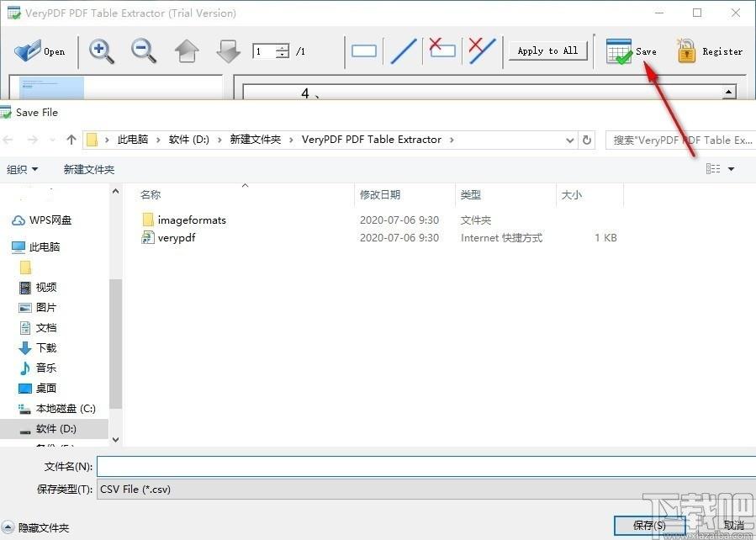Zoom in with the plus magnifier

tap(101, 51)
